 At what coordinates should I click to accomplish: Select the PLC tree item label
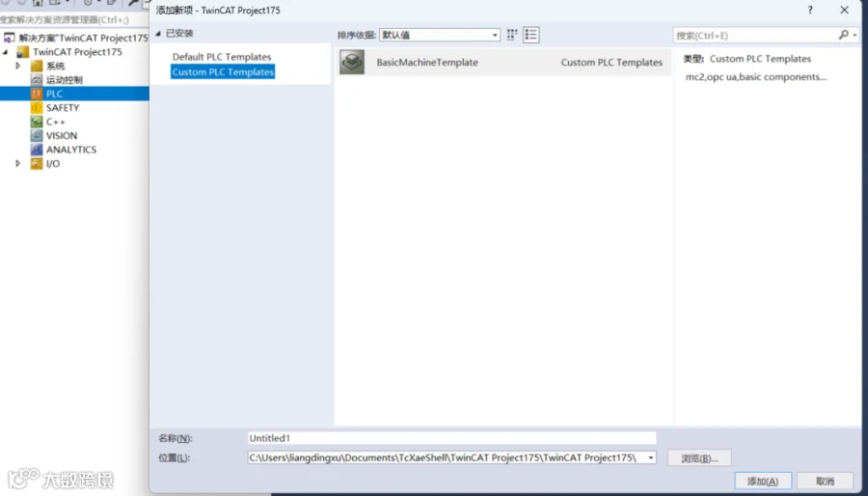tap(54, 95)
